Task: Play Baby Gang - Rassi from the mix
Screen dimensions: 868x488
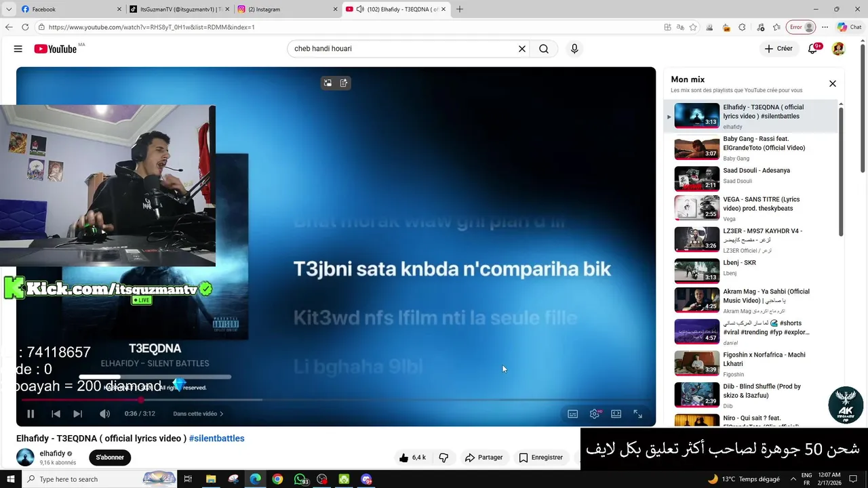Action: 750,148
